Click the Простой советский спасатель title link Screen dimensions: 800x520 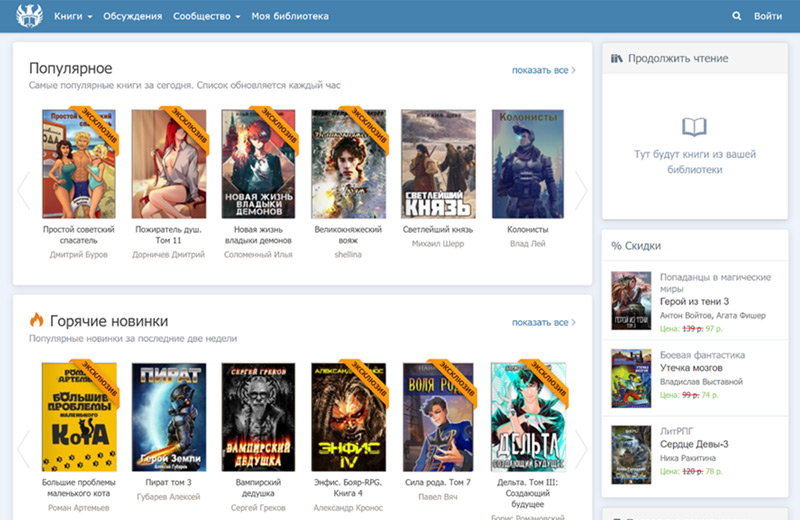pyautogui.click(x=79, y=235)
